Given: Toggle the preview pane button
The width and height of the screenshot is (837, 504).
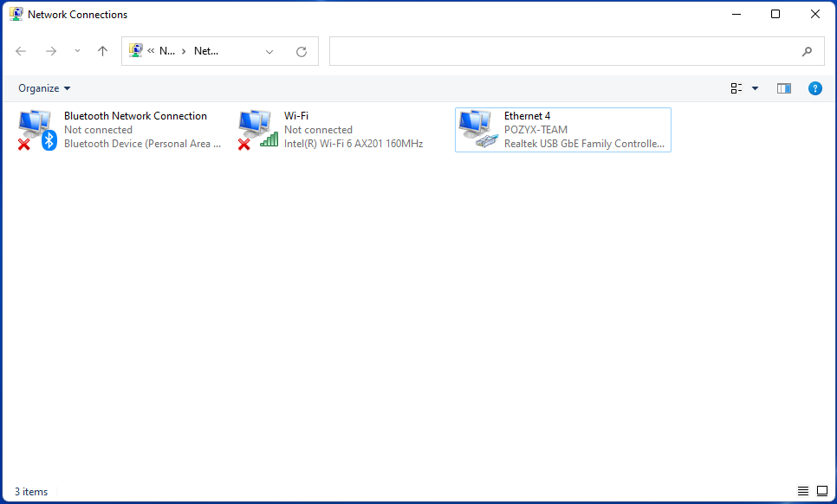Looking at the screenshot, I should (x=783, y=88).
